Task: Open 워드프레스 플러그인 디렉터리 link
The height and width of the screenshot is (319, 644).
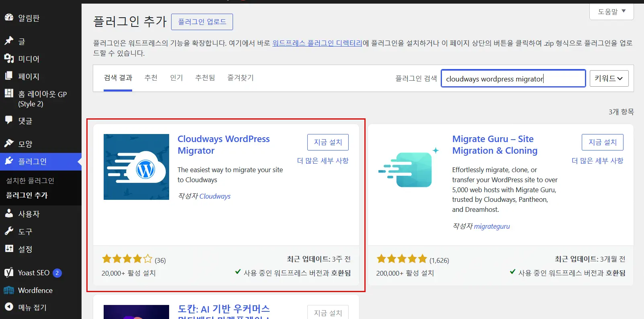Action: [317, 43]
